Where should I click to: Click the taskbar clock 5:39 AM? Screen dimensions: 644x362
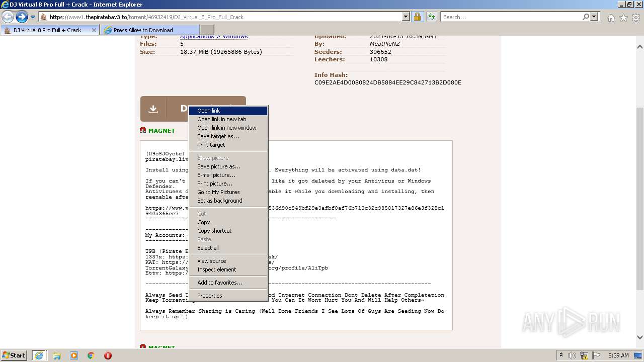point(618,355)
